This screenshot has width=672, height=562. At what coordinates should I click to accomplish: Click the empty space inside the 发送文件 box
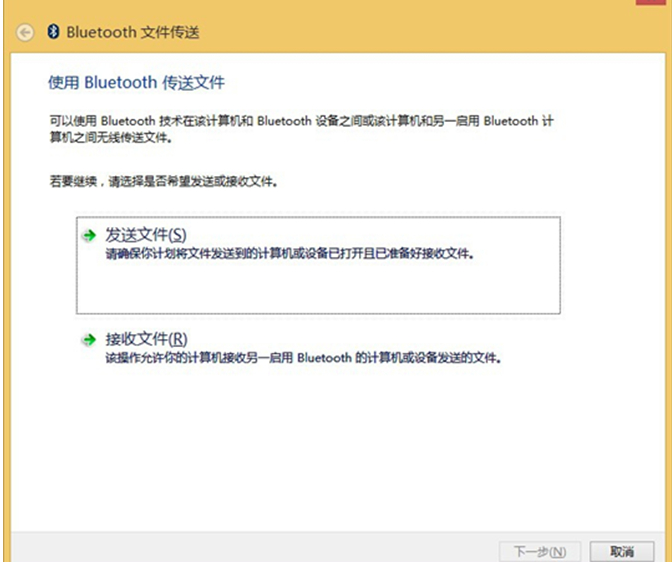tap(318, 288)
